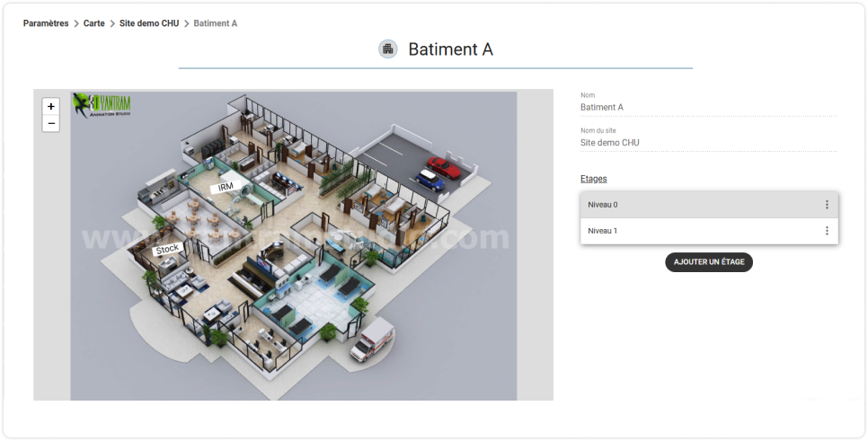
Task: Click the Ajouter un étage button
Action: click(x=709, y=261)
